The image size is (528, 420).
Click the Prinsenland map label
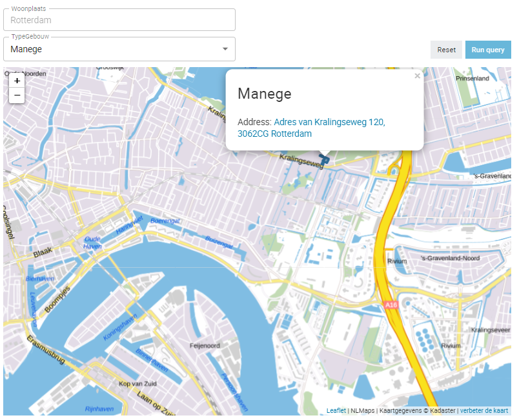point(472,79)
